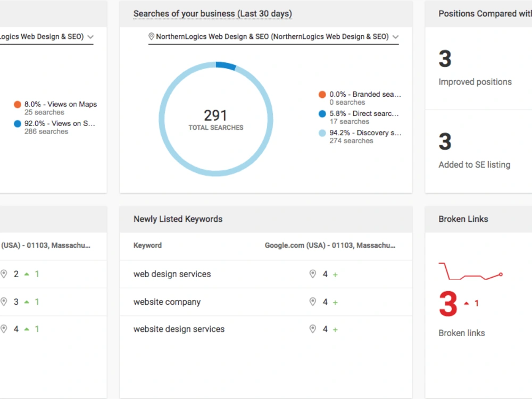Click the Broken Links red sparkline chart

471,271
